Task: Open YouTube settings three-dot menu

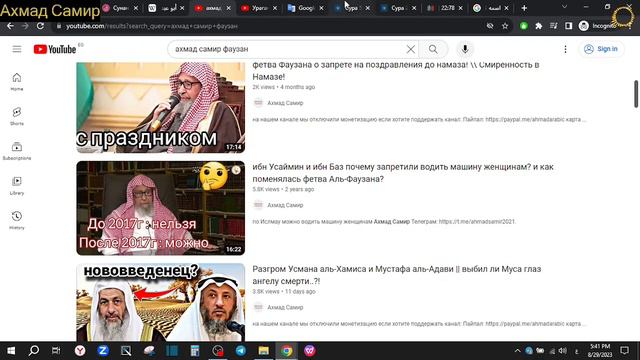Action: (x=565, y=49)
